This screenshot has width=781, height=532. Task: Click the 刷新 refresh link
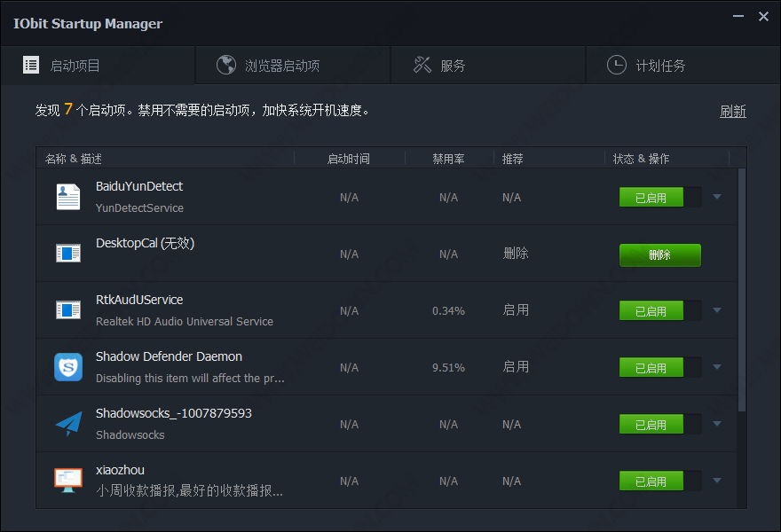point(732,111)
